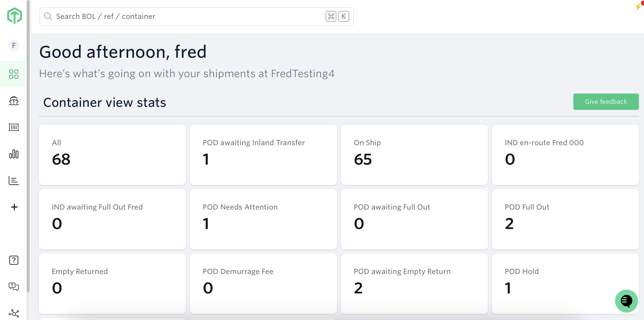Screen dimensions: 644x320
Task: Open the help question mark icon
Action: (14, 260)
